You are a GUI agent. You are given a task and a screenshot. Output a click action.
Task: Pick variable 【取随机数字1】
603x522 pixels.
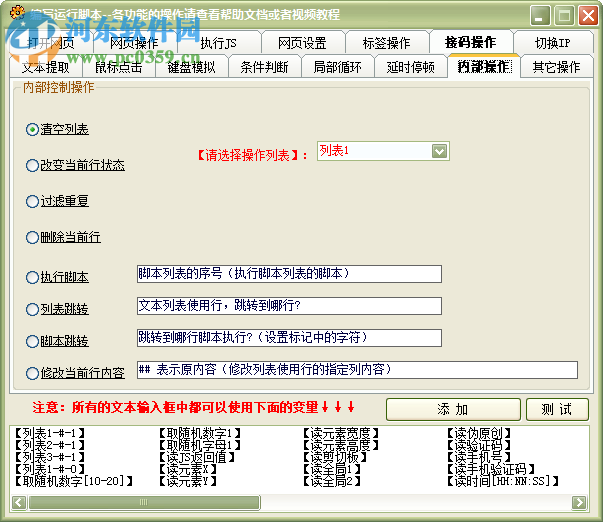[200, 434]
